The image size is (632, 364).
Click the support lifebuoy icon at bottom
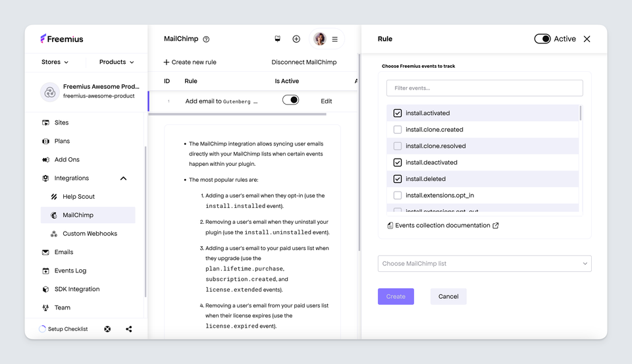[x=107, y=329]
